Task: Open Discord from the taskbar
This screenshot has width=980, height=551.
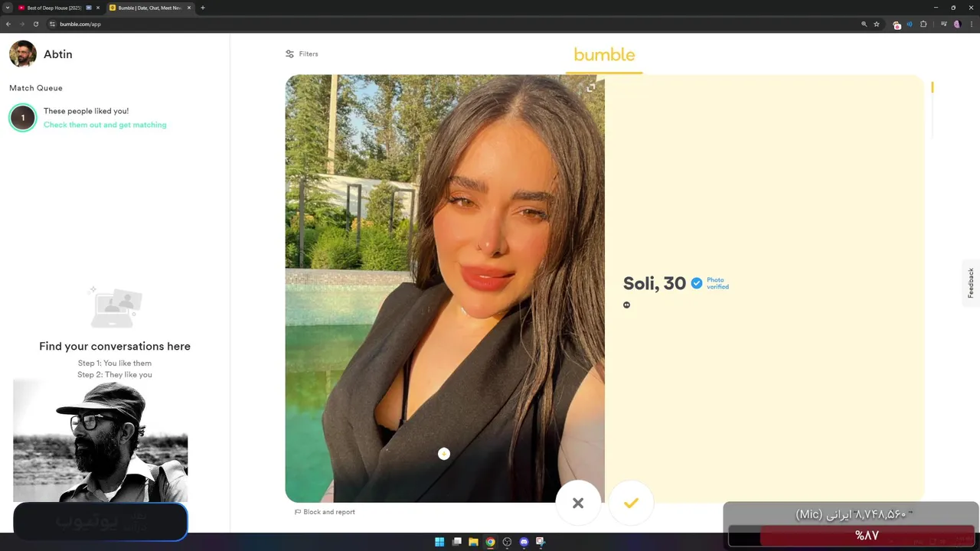Action: coord(524,542)
